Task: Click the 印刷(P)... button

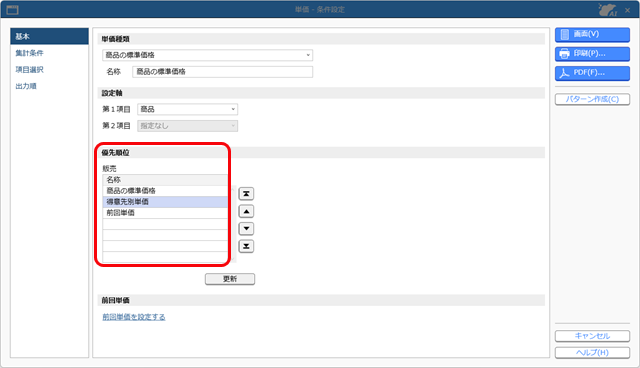Action: click(x=592, y=54)
